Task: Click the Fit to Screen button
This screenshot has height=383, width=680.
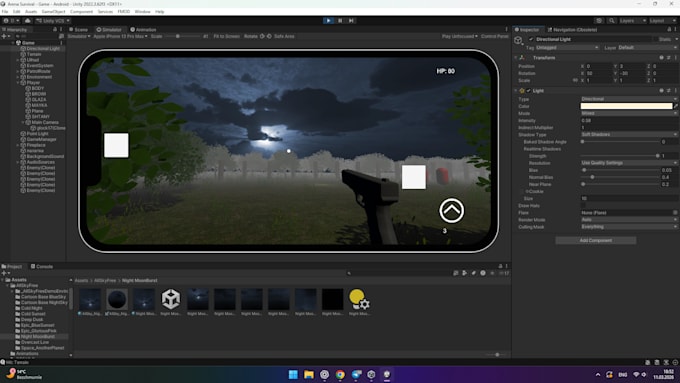Action: pyautogui.click(x=226, y=36)
